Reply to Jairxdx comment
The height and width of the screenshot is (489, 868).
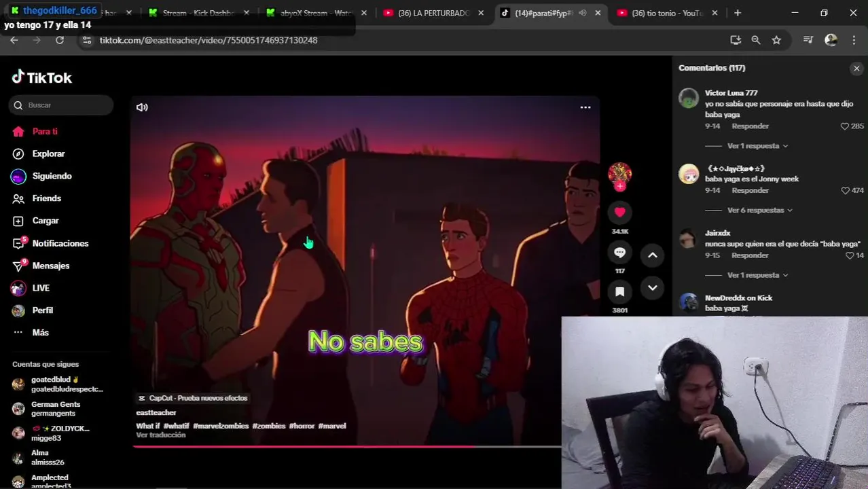pos(750,255)
